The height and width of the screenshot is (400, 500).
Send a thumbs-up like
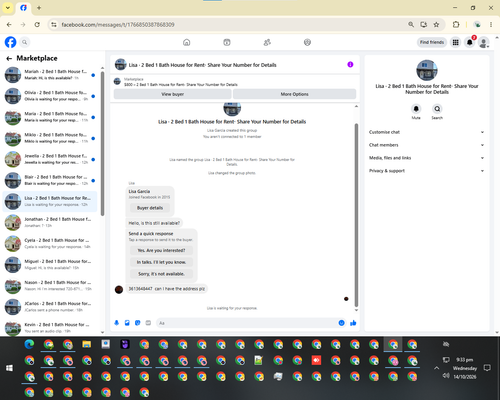(x=353, y=323)
